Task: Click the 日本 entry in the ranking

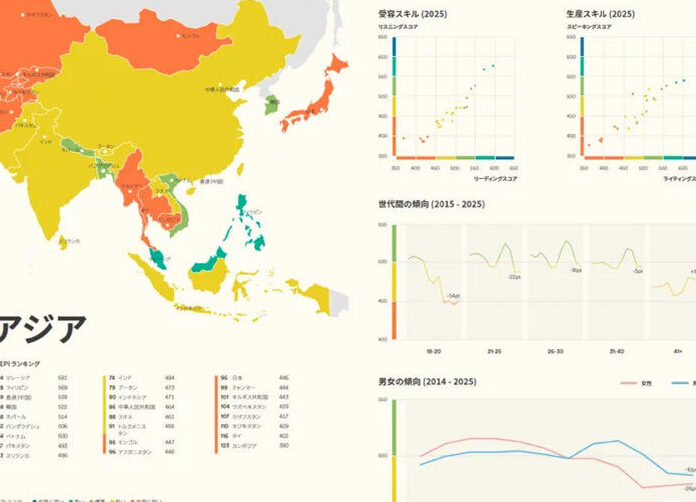Action: click(238, 378)
